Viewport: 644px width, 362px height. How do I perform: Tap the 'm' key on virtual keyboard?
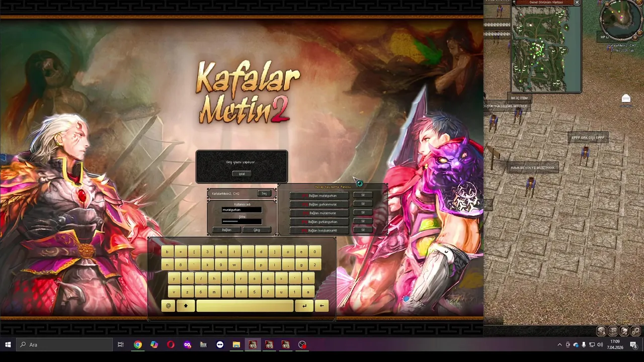(x=214, y=292)
